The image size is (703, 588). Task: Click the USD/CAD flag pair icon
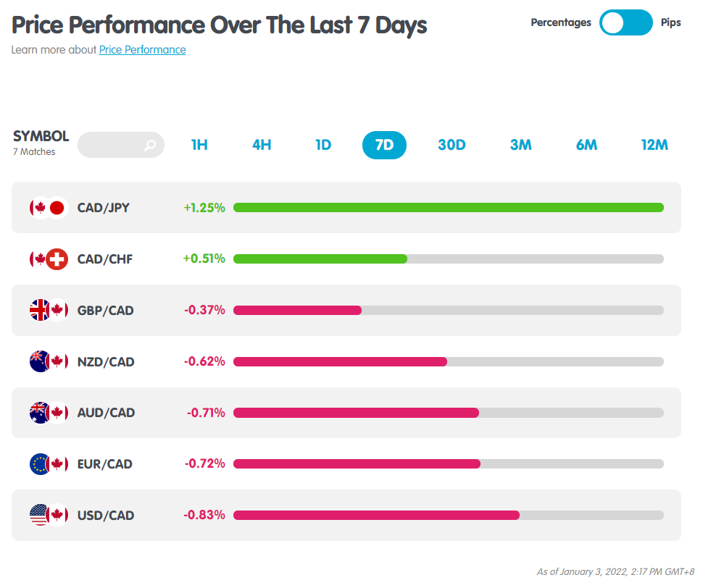coord(49,515)
